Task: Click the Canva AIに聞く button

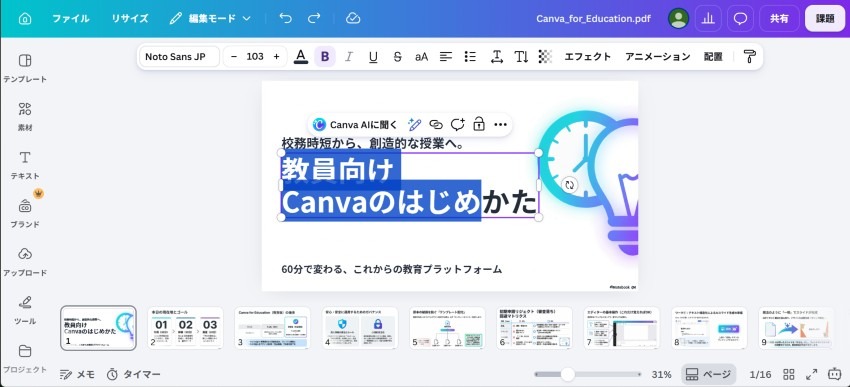Action: (x=356, y=125)
